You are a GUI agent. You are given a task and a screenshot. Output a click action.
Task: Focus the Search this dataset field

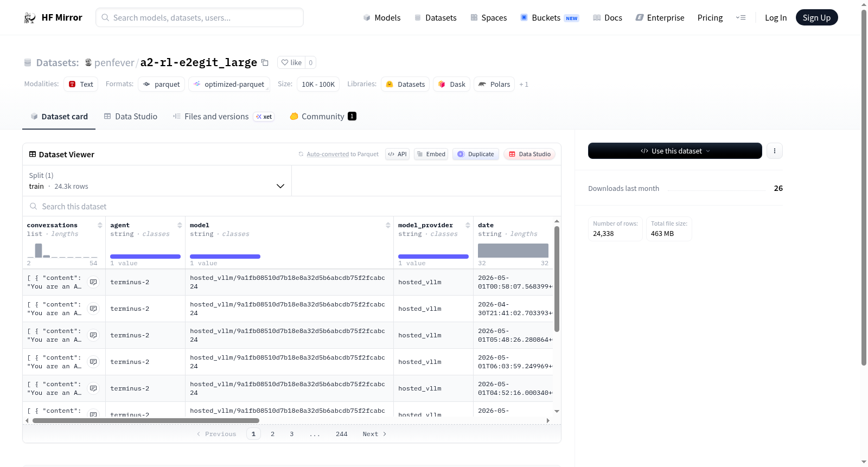tap(292, 206)
